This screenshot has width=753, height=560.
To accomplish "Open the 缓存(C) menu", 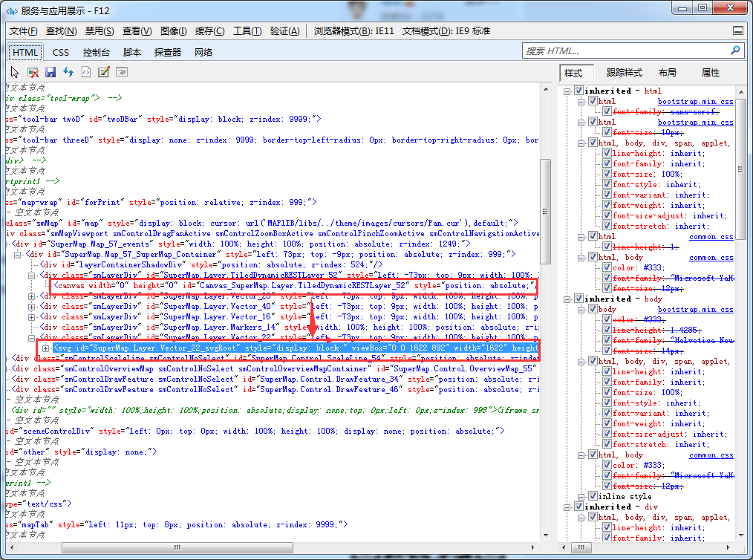I will pos(210,31).
